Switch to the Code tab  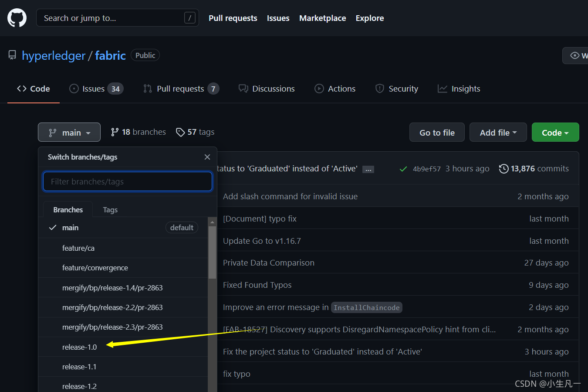click(34, 89)
